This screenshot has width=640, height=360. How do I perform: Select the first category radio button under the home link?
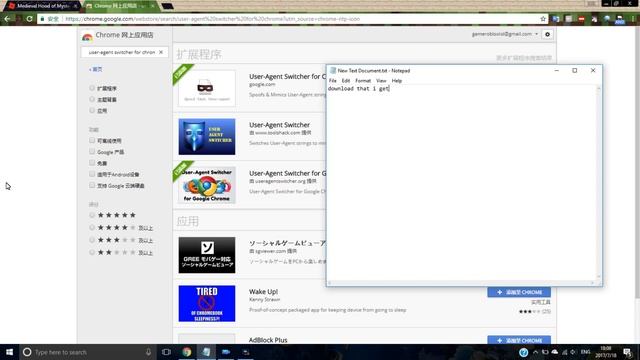click(x=92, y=88)
